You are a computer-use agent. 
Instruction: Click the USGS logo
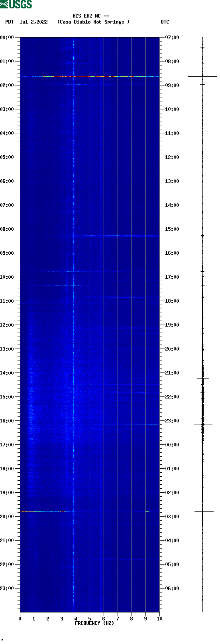click(16, 4)
